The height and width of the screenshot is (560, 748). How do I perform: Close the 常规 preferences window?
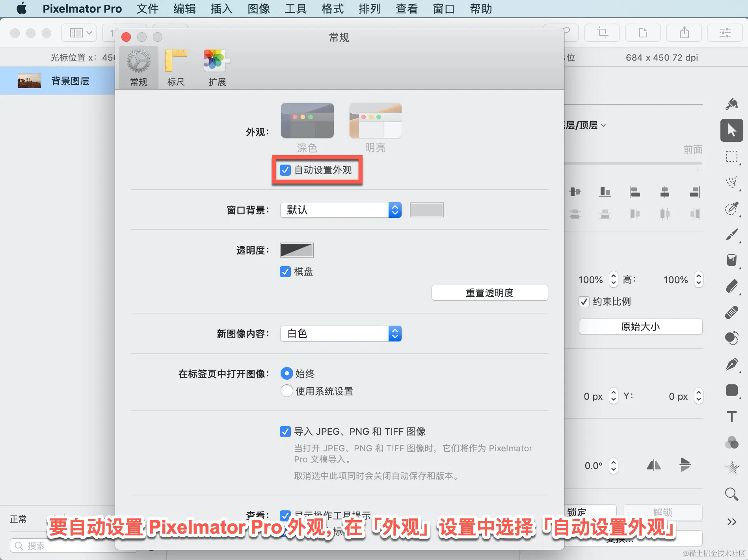126,37
